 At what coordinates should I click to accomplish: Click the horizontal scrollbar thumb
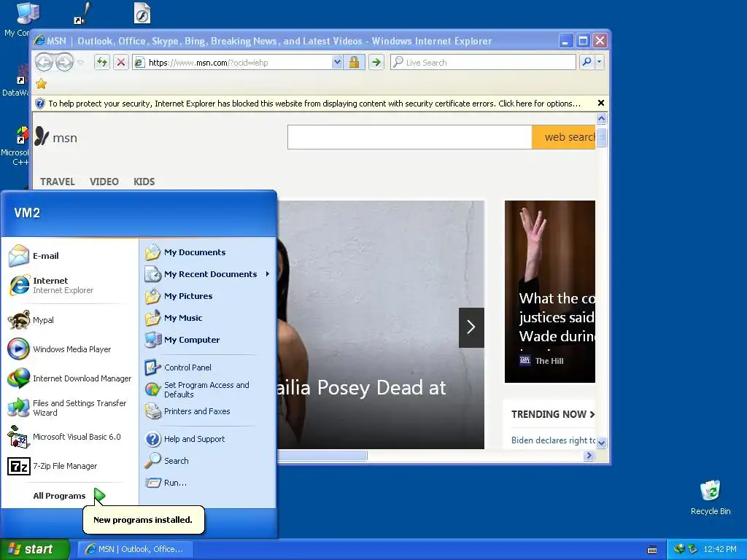[x=322, y=455]
